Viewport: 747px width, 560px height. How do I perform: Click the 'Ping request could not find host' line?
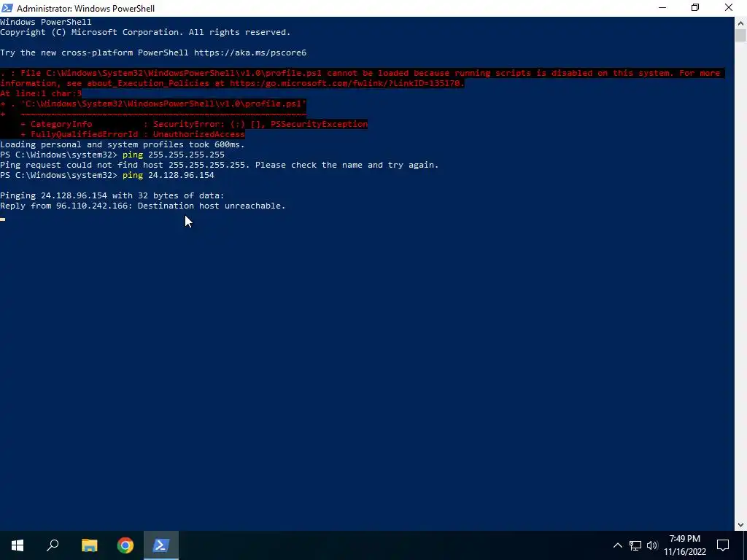point(219,166)
